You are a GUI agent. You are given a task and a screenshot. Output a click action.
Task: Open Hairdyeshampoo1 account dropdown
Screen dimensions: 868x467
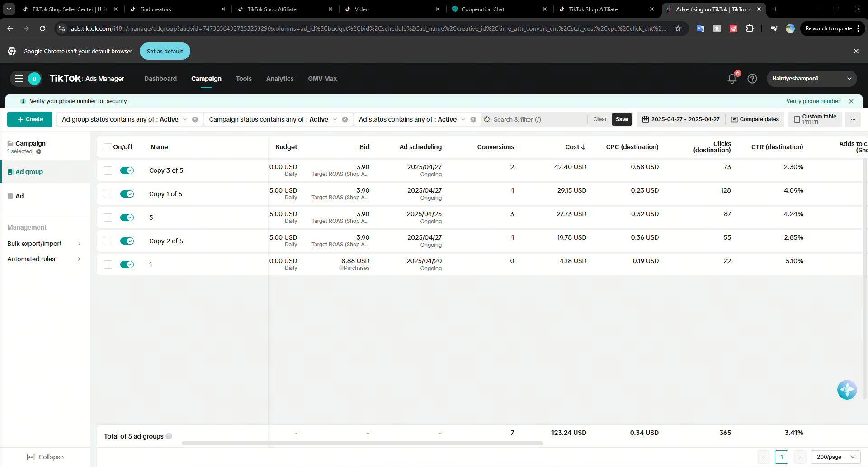tap(811, 79)
